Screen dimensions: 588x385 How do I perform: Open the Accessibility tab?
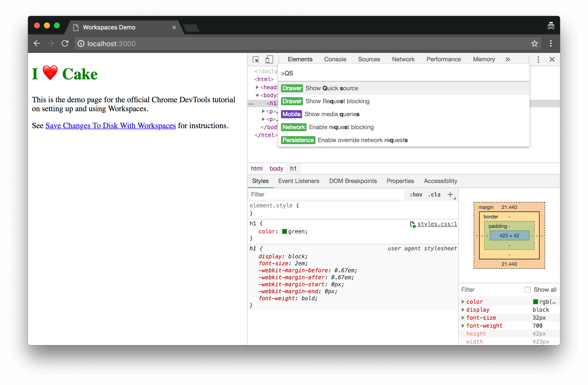click(x=441, y=181)
